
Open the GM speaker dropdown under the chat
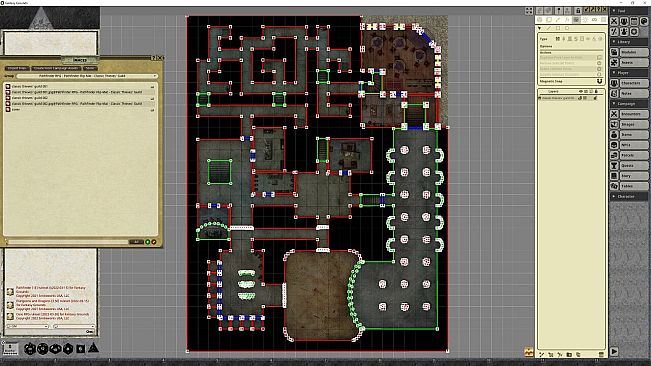pos(28,326)
